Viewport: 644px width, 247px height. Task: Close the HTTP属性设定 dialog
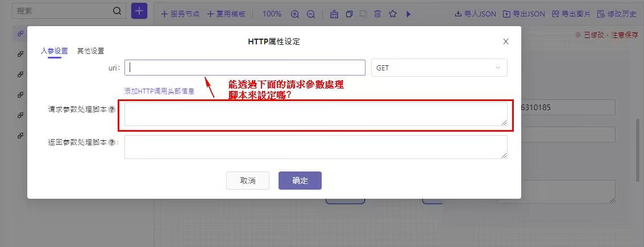[505, 41]
